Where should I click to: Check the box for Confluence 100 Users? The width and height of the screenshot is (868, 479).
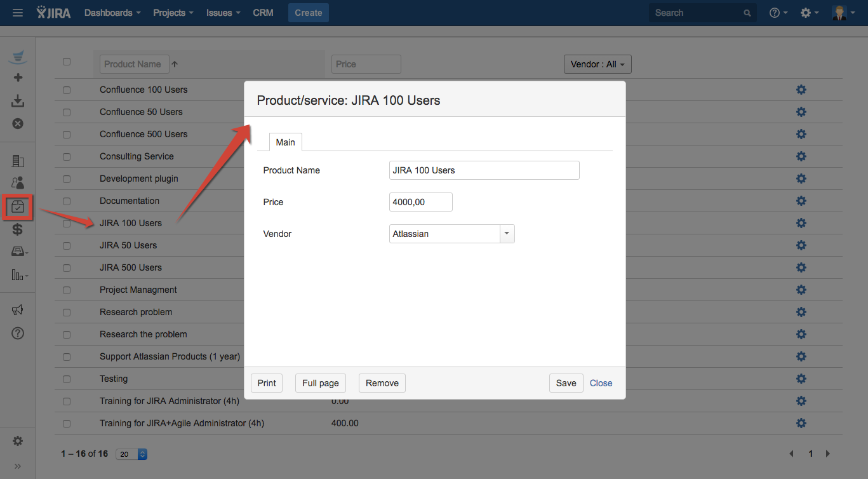tap(67, 90)
